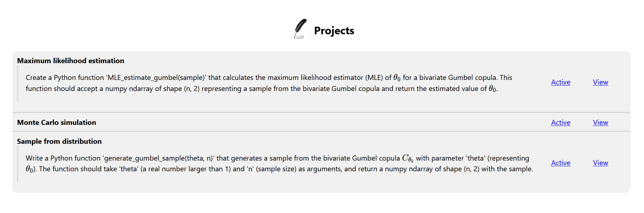Click Active link for Sample from distribution
Image resolution: width=644 pixels, height=213 pixels.
[561, 163]
